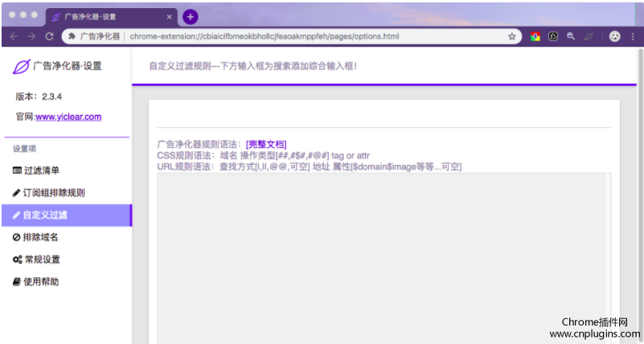Open the 使用帮助 help page
Viewport: 644px width, 344px height.
point(41,282)
